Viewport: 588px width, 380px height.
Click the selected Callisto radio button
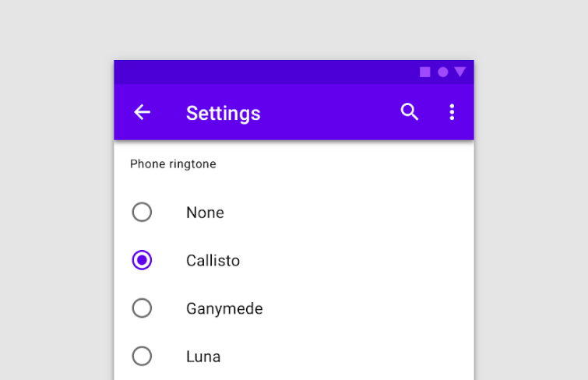click(142, 260)
